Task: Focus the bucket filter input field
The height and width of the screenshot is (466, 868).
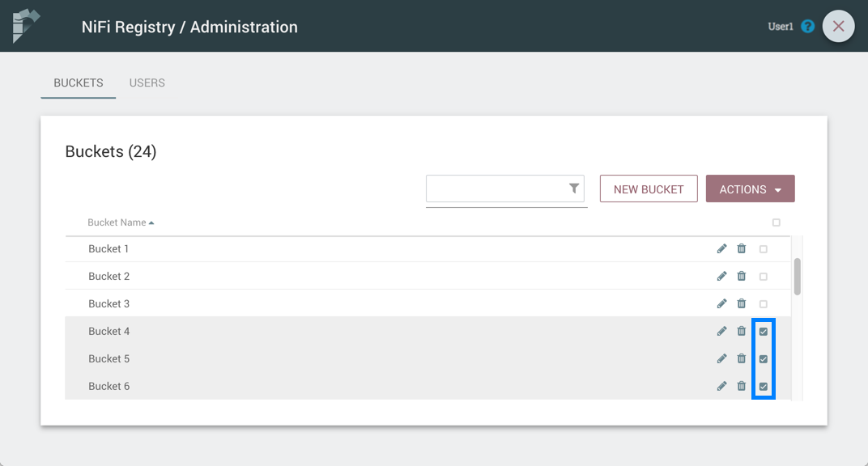Action: (x=496, y=189)
